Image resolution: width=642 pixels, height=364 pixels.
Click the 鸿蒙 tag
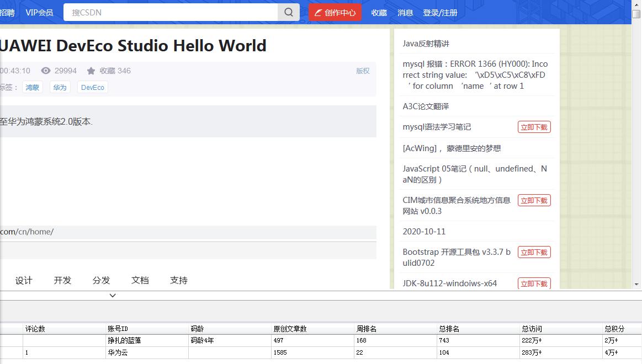click(32, 87)
